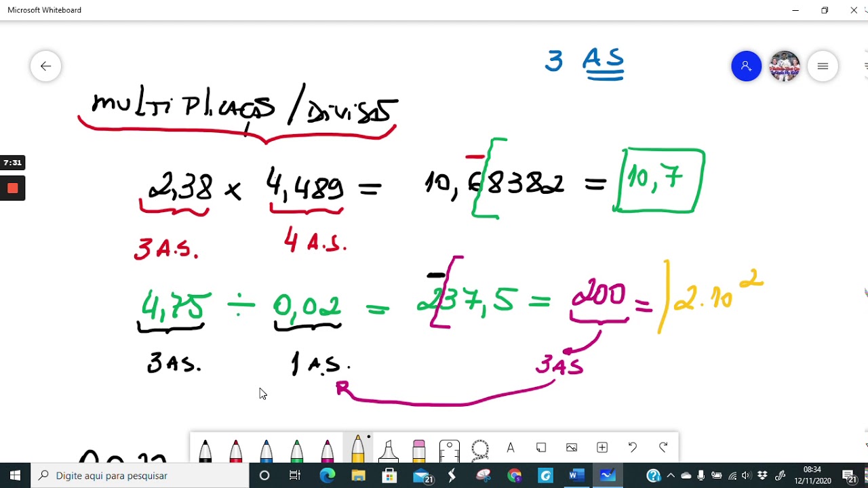Open microphone tray icon

click(701, 475)
